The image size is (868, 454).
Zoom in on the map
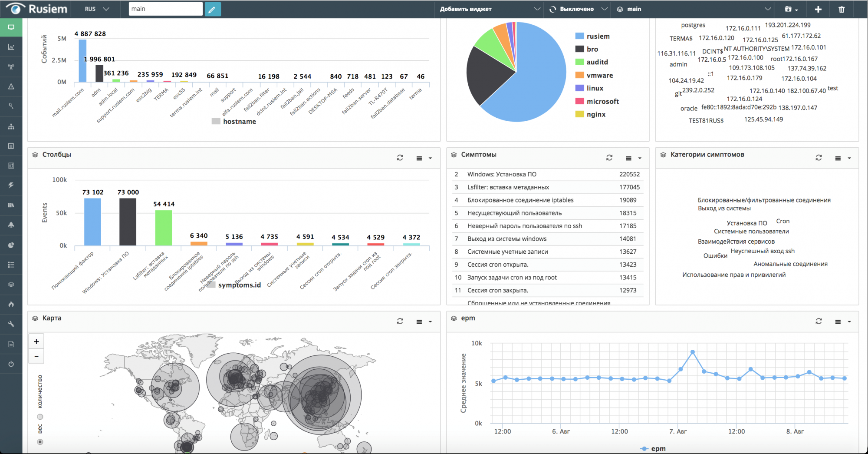(x=36, y=341)
